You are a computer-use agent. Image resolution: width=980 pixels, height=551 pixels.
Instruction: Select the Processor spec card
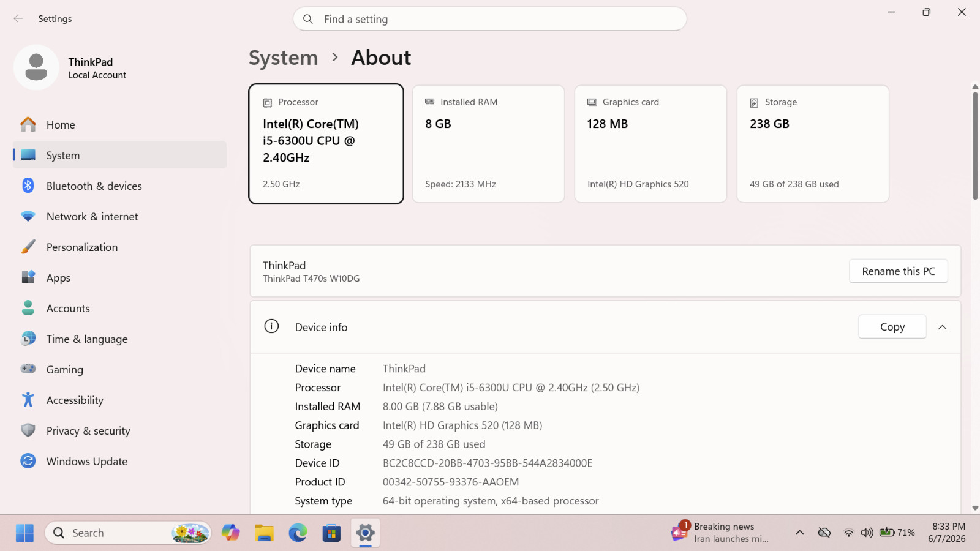tap(326, 144)
